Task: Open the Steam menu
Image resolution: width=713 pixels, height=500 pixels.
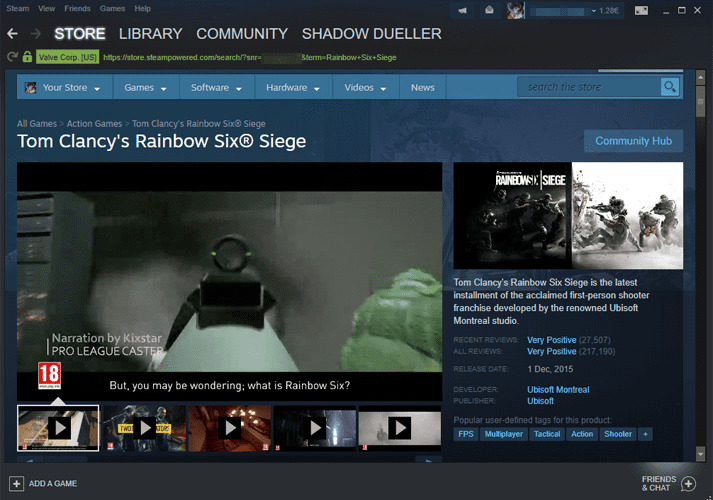Action: [18, 9]
